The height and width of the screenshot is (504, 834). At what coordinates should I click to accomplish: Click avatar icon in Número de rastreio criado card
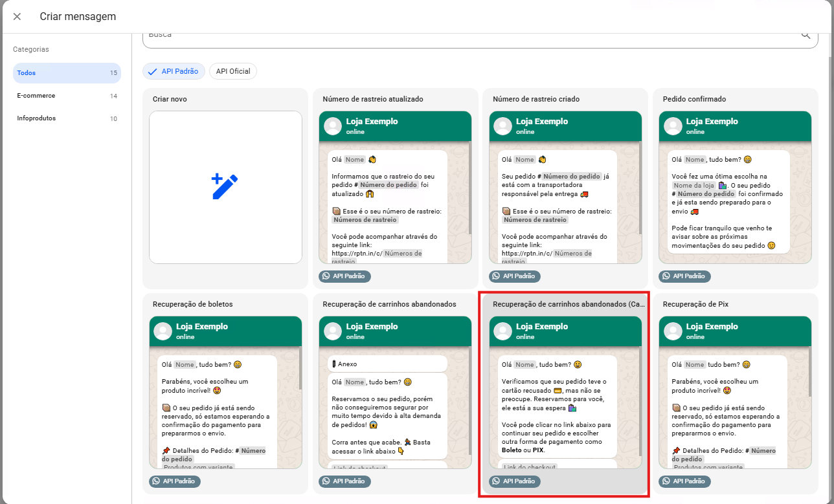502,126
